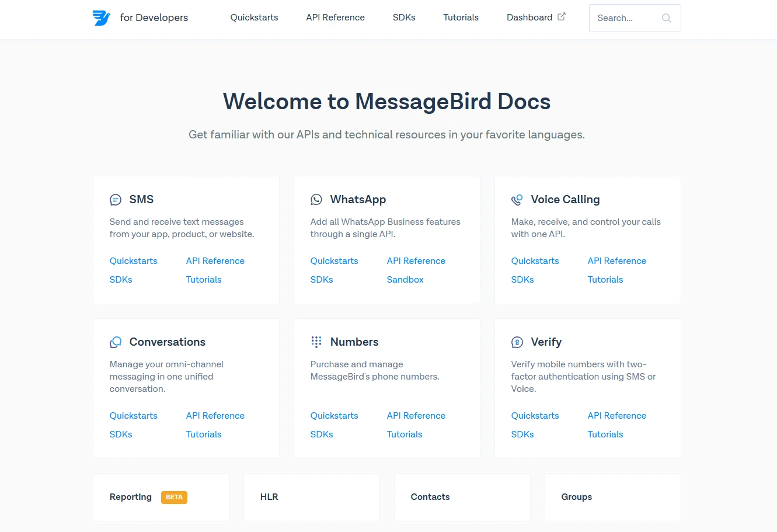Open Conversations API Reference link
The image size is (777, 532).
point(215,416)
